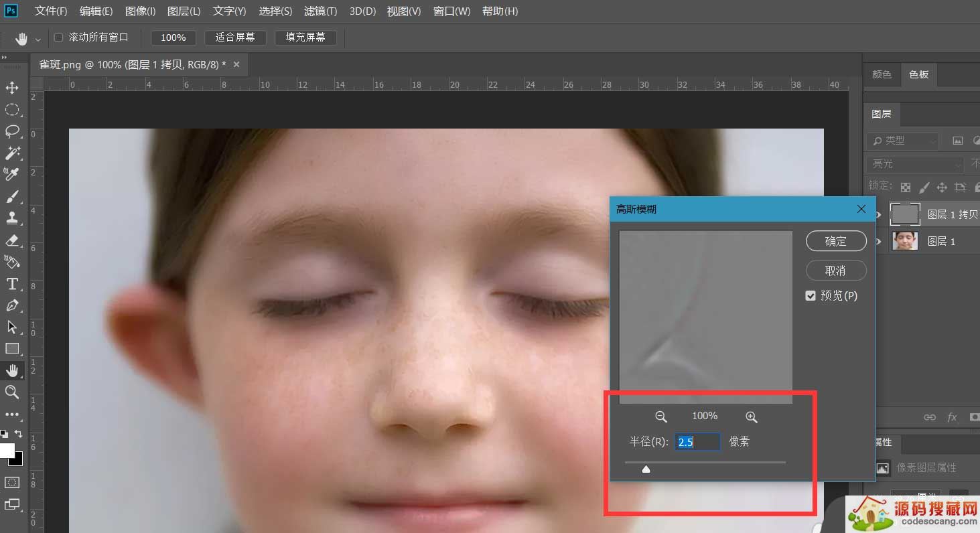The height and width of the screenshot is (533, 980).
Task: Change the screen mode
Action: coord(12,504)
